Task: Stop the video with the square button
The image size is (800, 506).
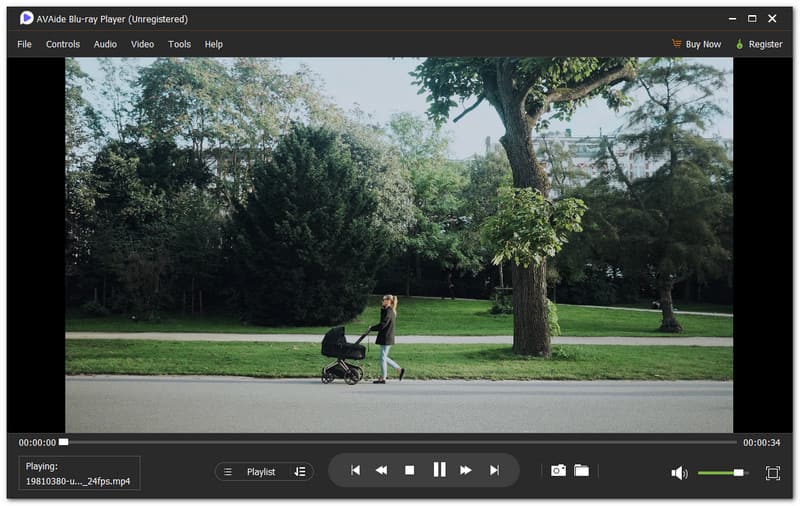Action: click(409, 470)
